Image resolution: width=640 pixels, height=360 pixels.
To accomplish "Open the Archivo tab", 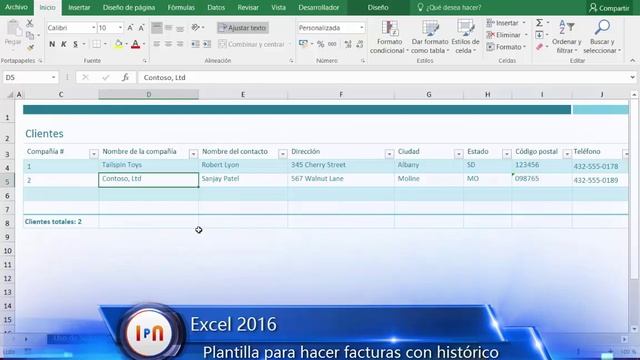I will tap(16, 7).
